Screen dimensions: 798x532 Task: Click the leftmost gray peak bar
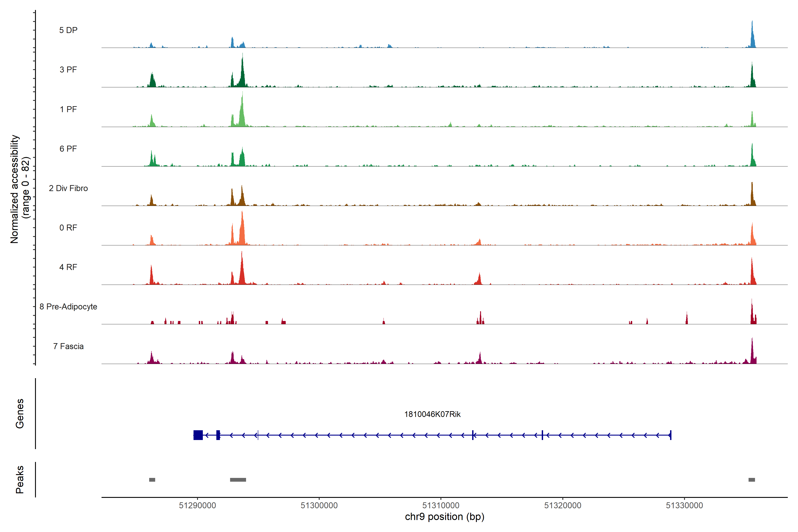click(x=152, y=480)
